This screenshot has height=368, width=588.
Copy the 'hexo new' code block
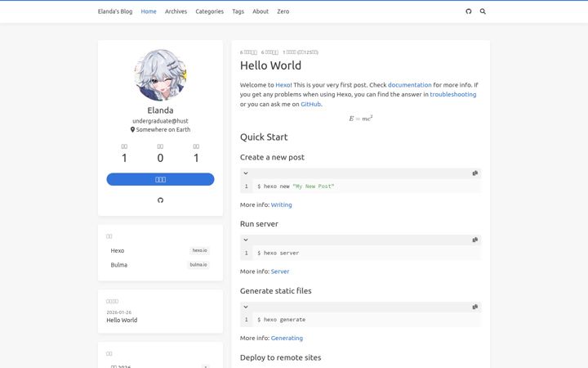(474, 173)
